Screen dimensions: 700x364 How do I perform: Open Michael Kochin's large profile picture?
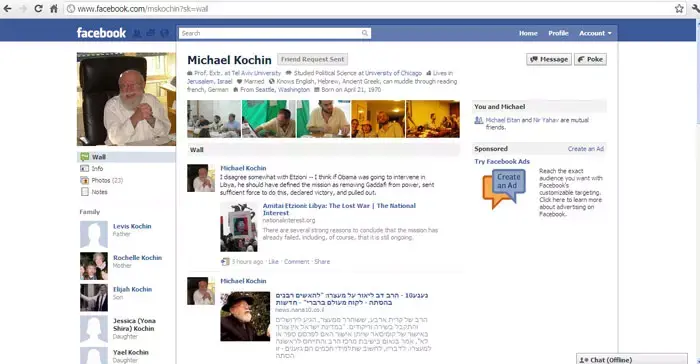coord(126,99)
